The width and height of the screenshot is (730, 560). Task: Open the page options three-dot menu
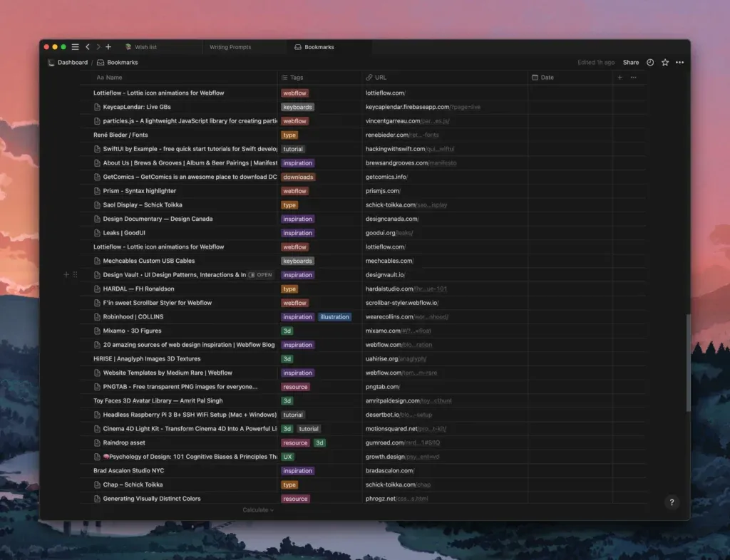[x=679, y=62]
